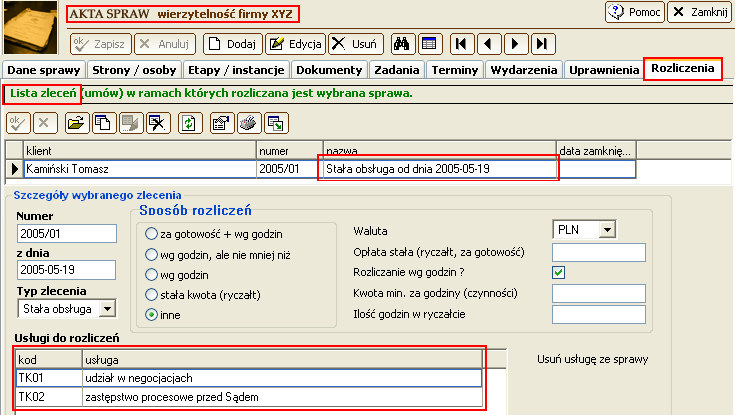
Task: Switch to Dane sprawy tab
Action: click(x=44, y=70)
